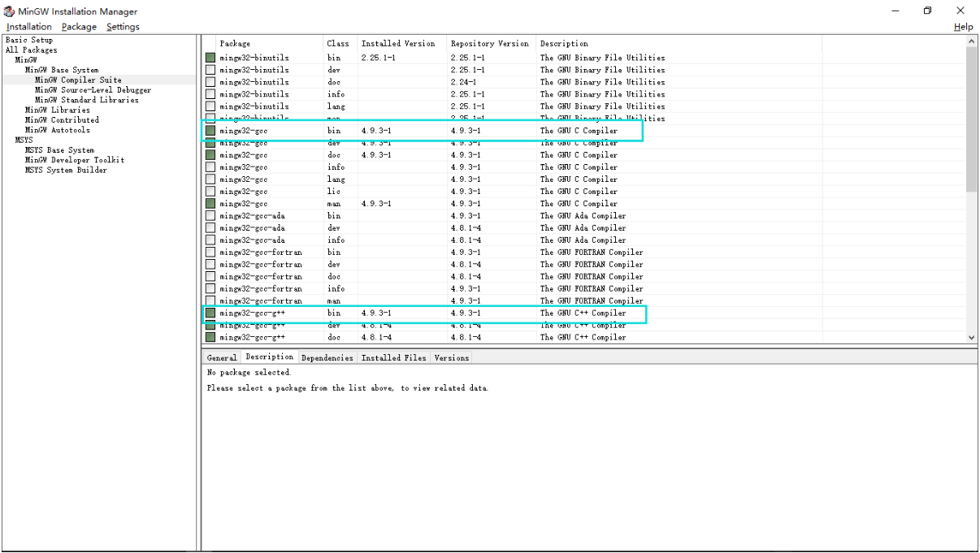Select MinGW Source-Level Debugger category

coord(93,90)
